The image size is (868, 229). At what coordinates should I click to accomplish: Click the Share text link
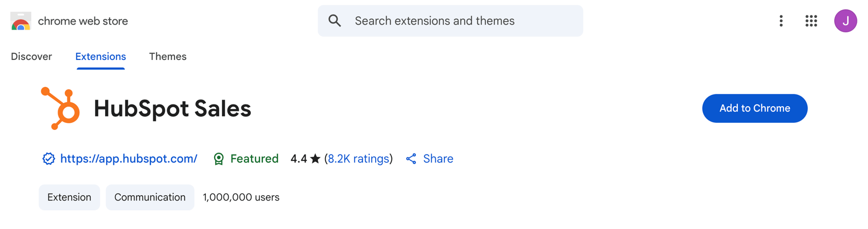pyautogui.click(x=438, y=159)
